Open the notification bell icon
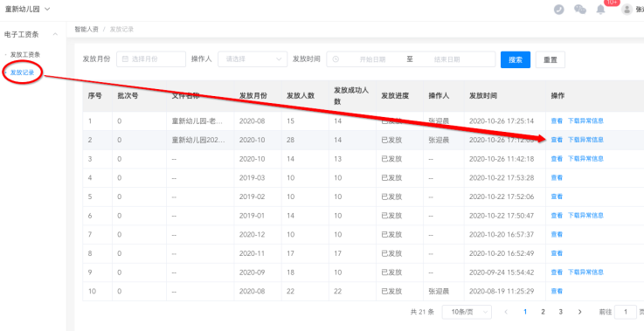The height and width of the screenshot is (331, 644). coord(600,10)
